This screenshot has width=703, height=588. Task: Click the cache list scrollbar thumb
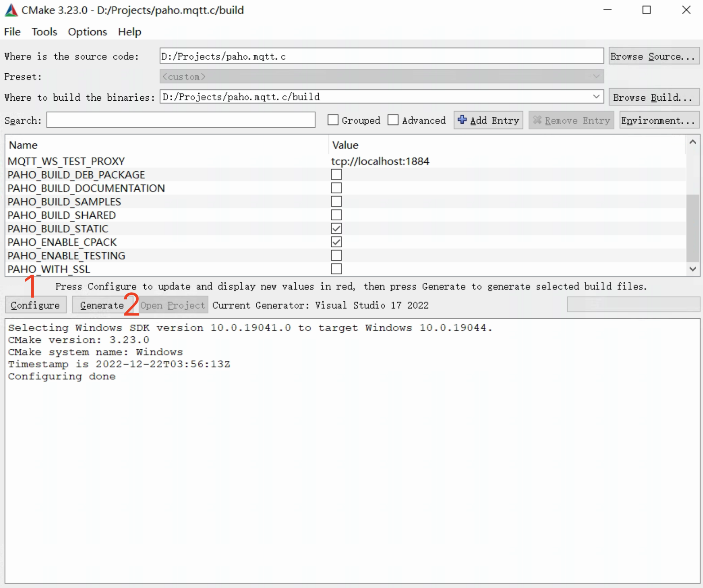point(693,227)
